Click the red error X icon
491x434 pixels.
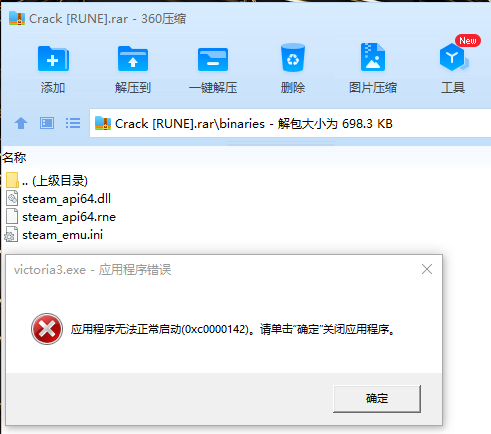coord(47,329)
